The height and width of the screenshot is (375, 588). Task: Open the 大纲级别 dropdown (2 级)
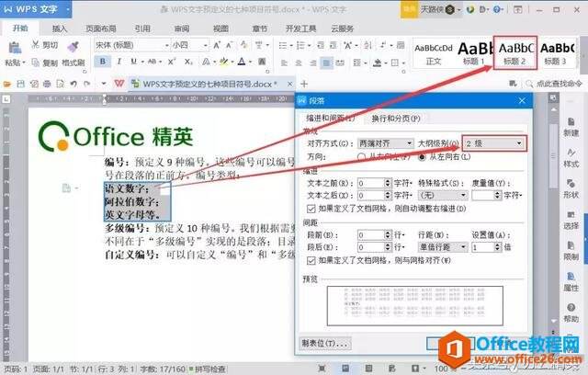point(494,143)
